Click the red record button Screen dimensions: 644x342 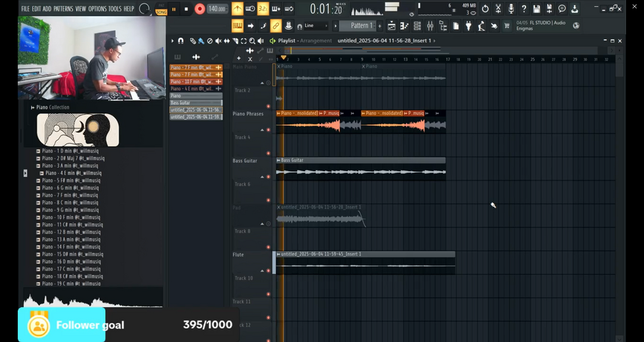200,9
